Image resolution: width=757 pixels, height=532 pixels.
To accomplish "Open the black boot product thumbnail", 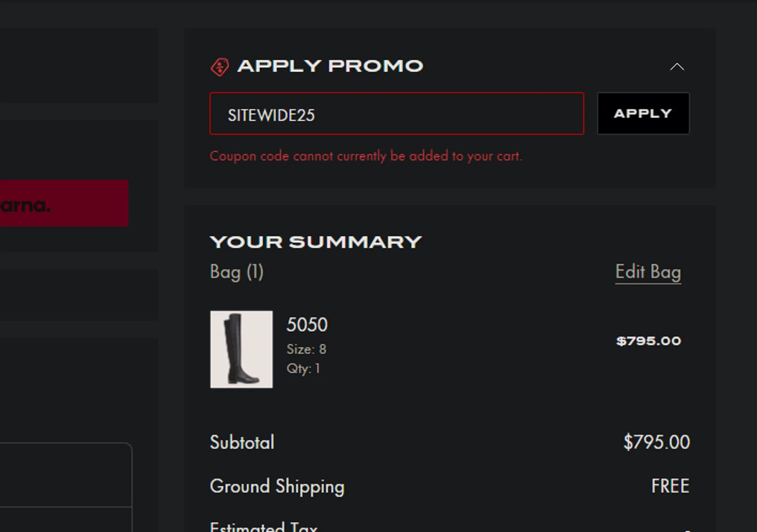I will (x=241, y=349).
